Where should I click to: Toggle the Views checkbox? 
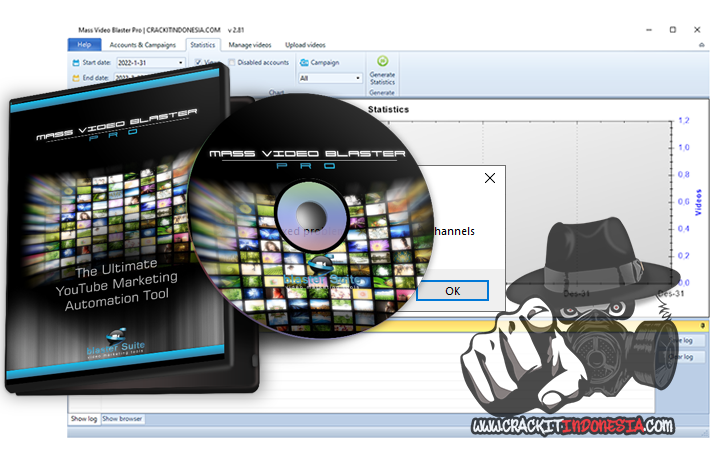pyautogui.click(x=198, y=62)
